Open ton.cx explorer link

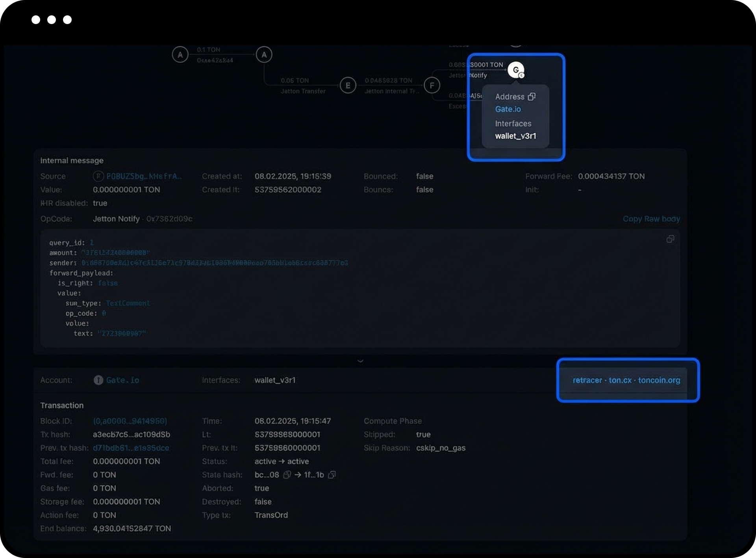point(620,380)
